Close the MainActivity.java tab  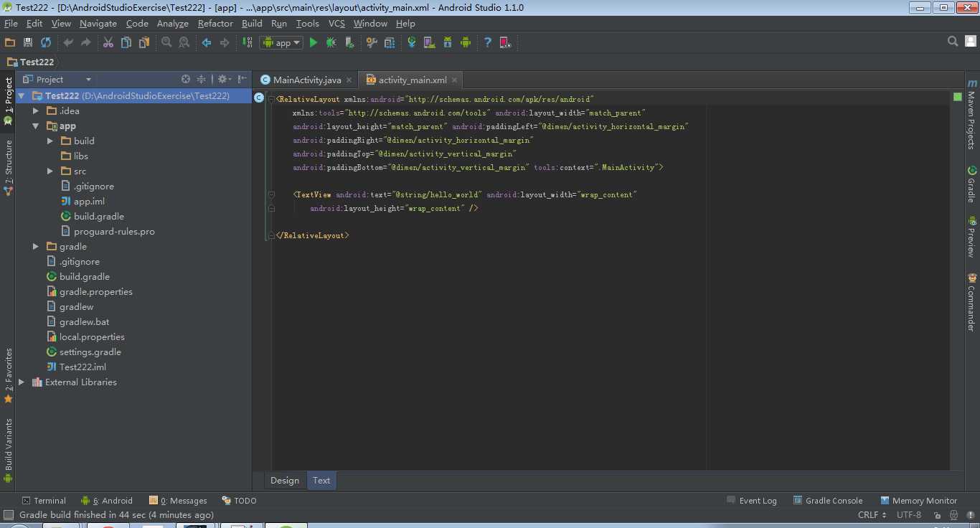pyautogui.click(x=349, y=80)
